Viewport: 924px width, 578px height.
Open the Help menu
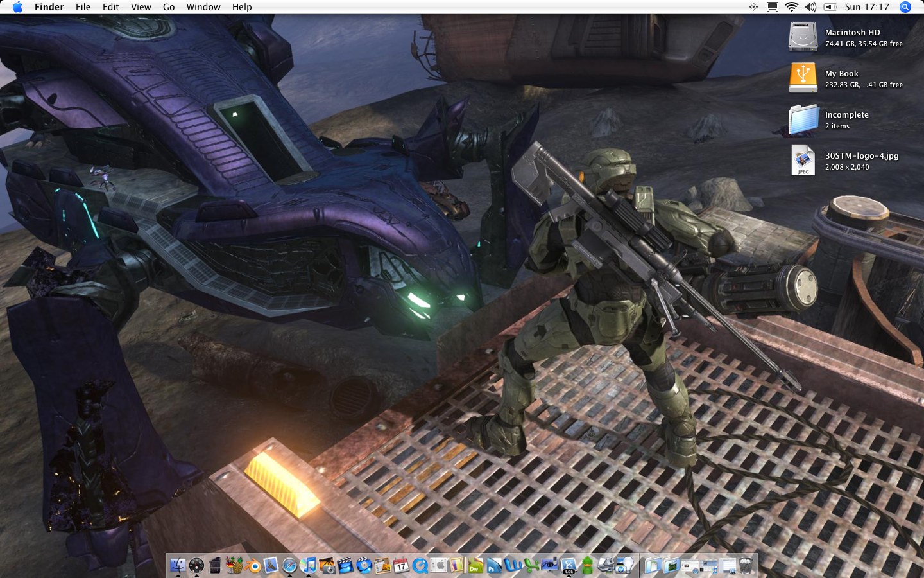[242, 7]
